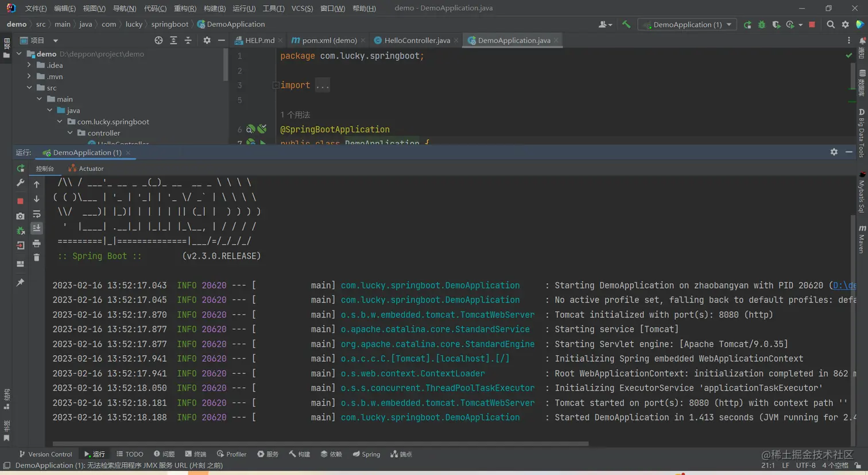
Task: Open the Spring tool window button
Action: pos(366,454)
